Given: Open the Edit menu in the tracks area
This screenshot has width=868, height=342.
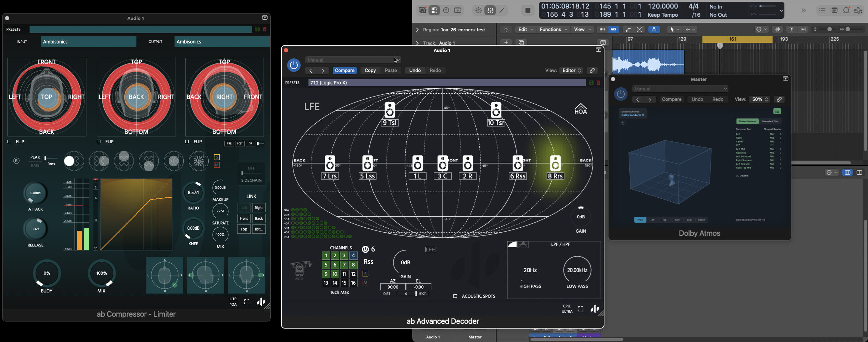Looking at the screenshot, I should pyautogui.click(x=525, y=30).
